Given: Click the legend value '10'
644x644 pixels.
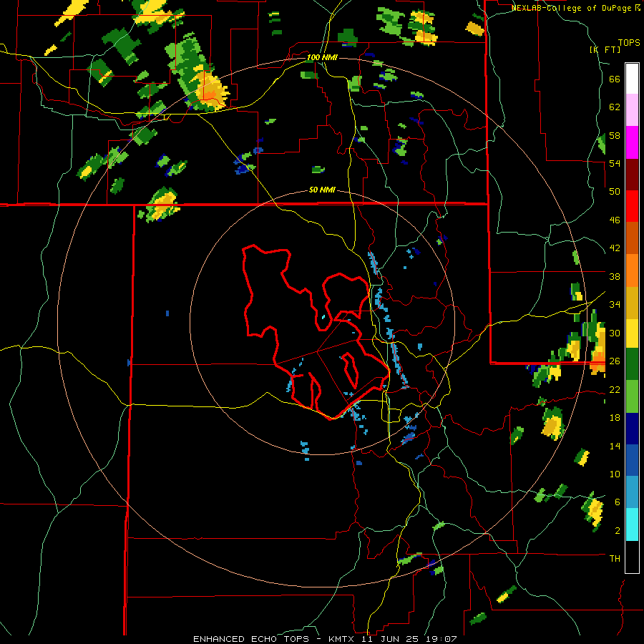Looking at the screenshot, I should tap(615, 474).
